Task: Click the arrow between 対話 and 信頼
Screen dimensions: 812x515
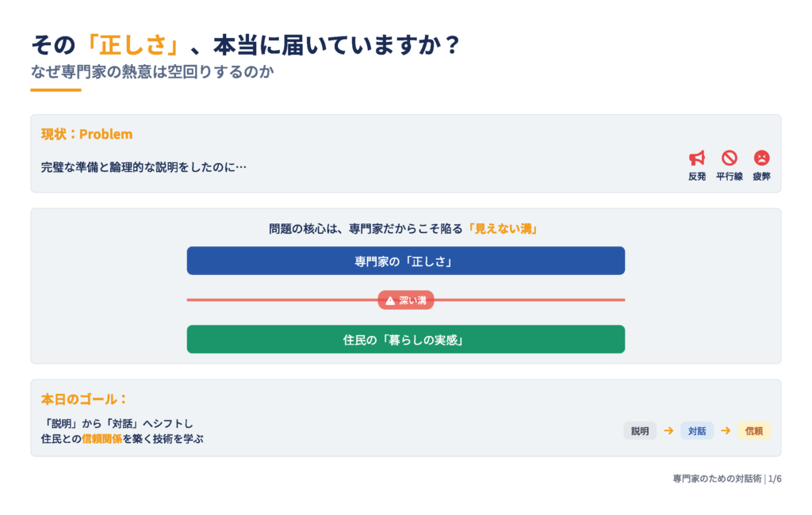Action: [x=726, y=431]
